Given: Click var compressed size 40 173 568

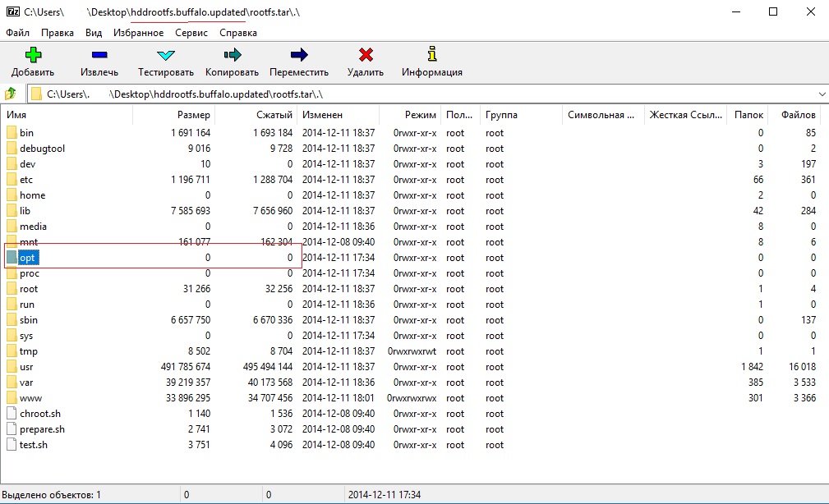Looking at the screenshot, I should [x=270, y=383].
